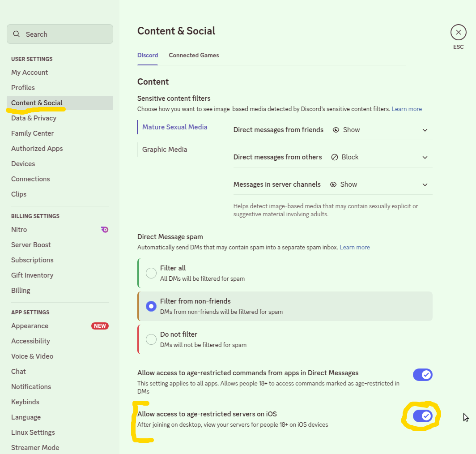Click the search magnifier icon
The height and width of the screenshot is (454, 476).
17,34
